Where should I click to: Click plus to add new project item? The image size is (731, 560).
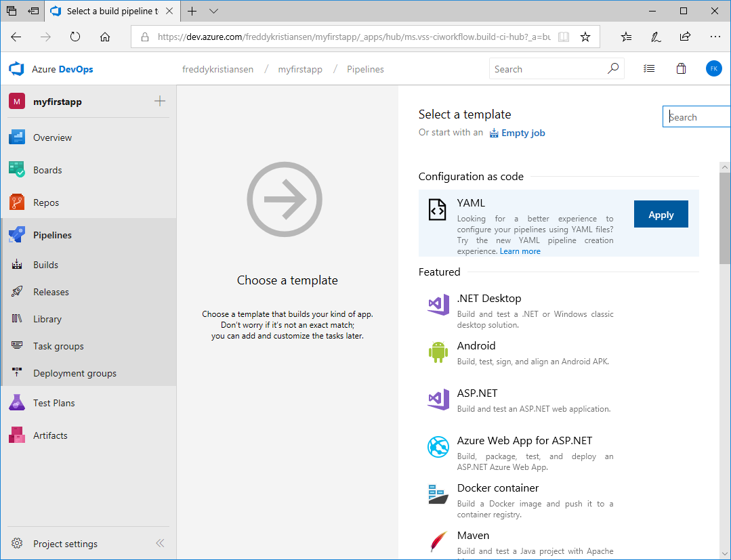160,102
